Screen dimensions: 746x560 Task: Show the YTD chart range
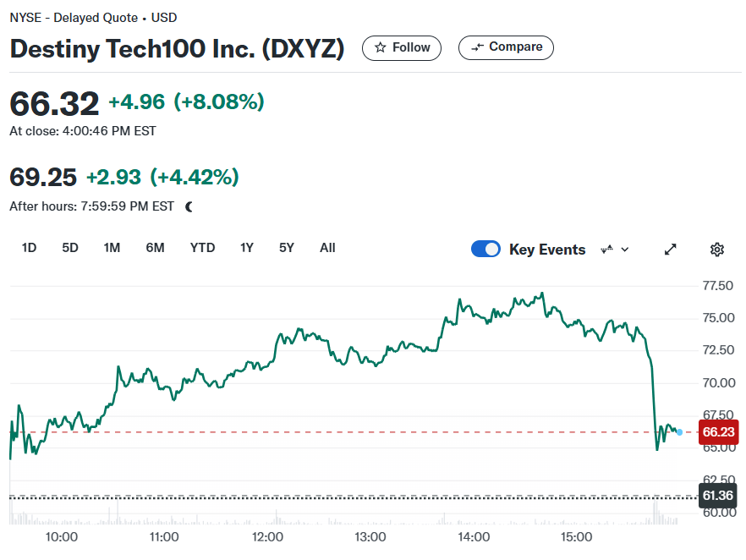coord(203,248)
